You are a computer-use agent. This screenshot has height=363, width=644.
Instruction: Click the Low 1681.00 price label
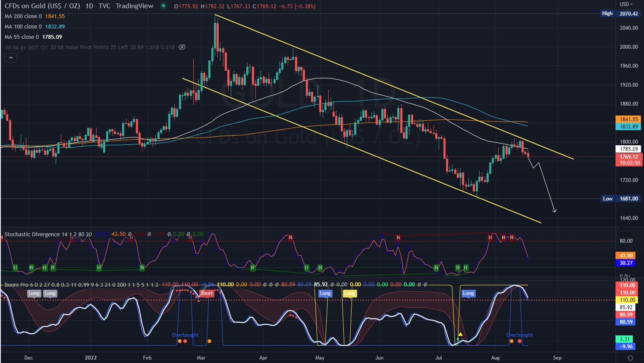(620, 199)
